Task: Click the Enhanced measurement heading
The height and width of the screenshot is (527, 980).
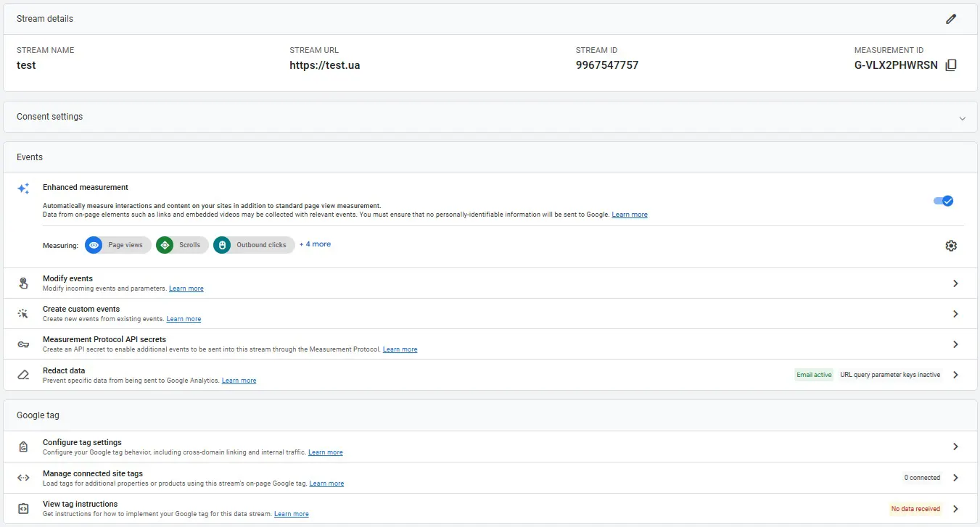Action: [86, 187]
